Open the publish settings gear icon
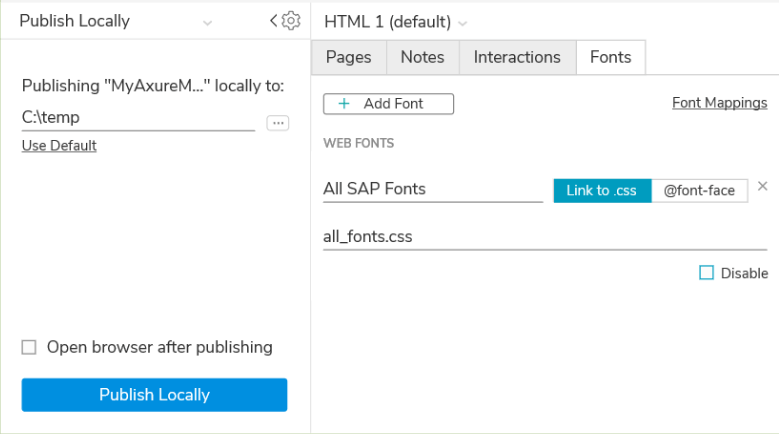The image size is (779, 434). tap(291, 21)
